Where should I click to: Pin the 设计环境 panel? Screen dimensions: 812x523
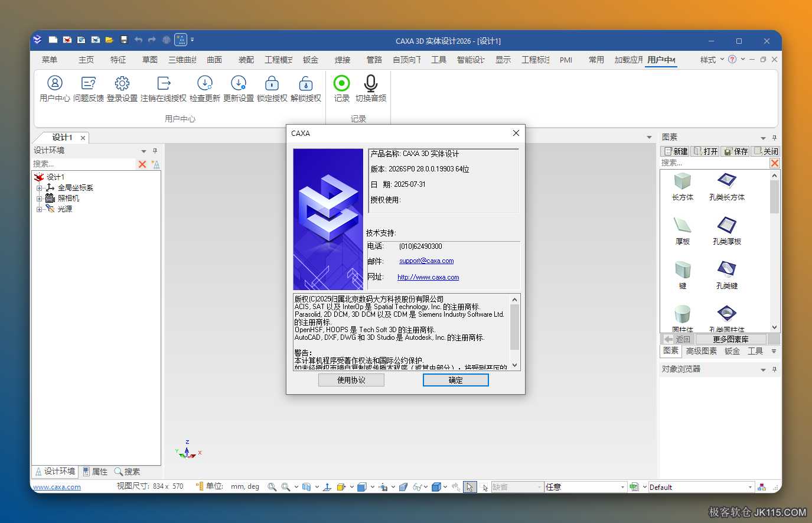point(155,151)
